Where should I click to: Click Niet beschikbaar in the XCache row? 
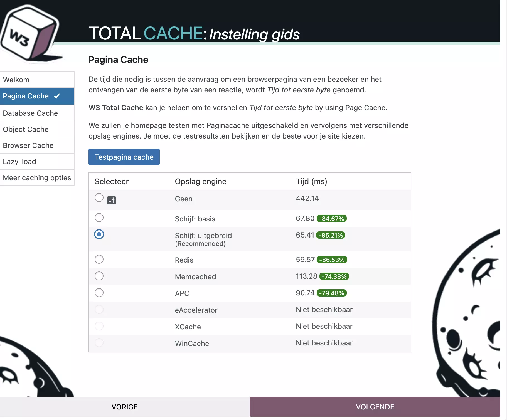tap(324, 326)
